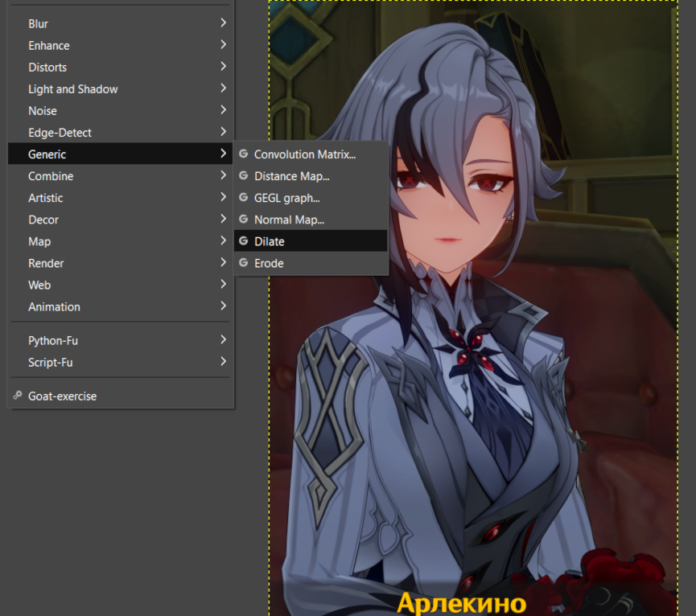Apply the Dilate filter
Viewport: 696px width, 616px height.
tap(311, 240)
